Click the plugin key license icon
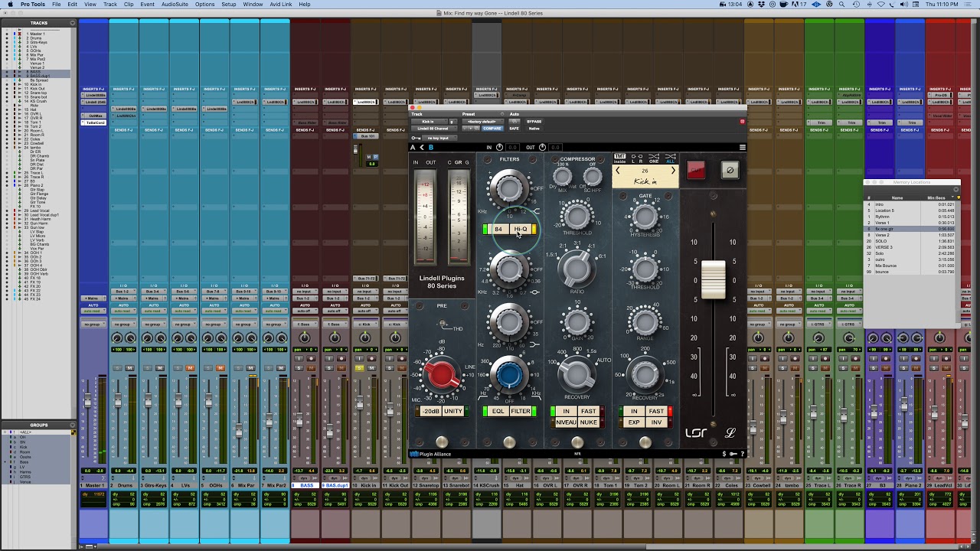Image resolution: width=980 pixels, height=551 pixels. pyautogui.click(x=733, y=454)
